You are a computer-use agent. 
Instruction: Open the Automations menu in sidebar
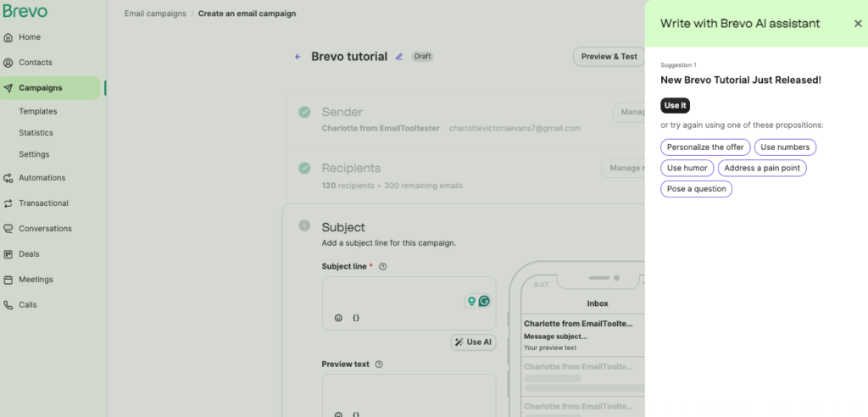pyautogui.click(x=42, y=178)
